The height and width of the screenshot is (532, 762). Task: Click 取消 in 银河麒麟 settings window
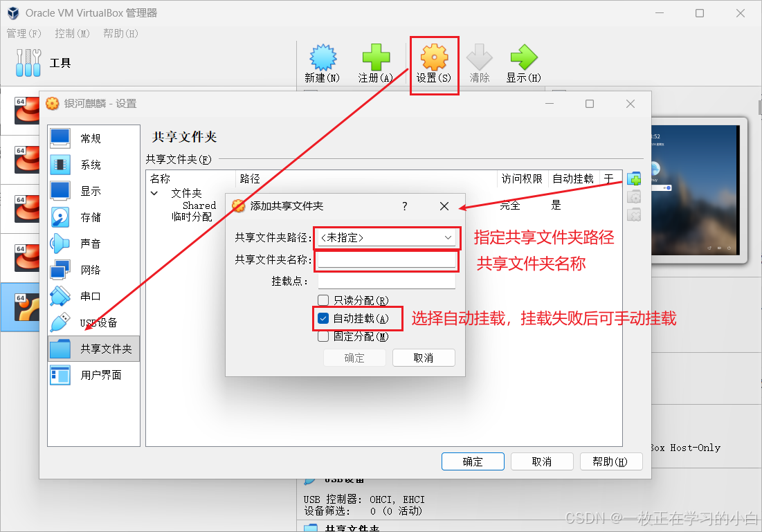(542, 461)
